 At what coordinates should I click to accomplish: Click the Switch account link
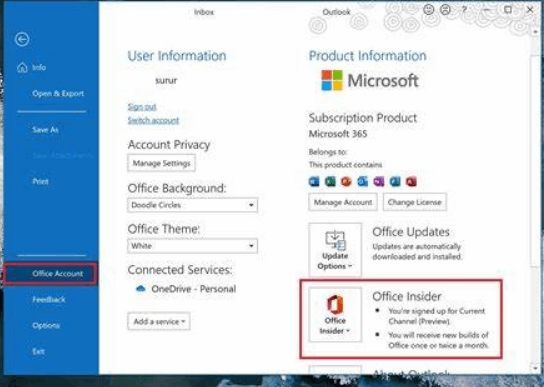153,120
